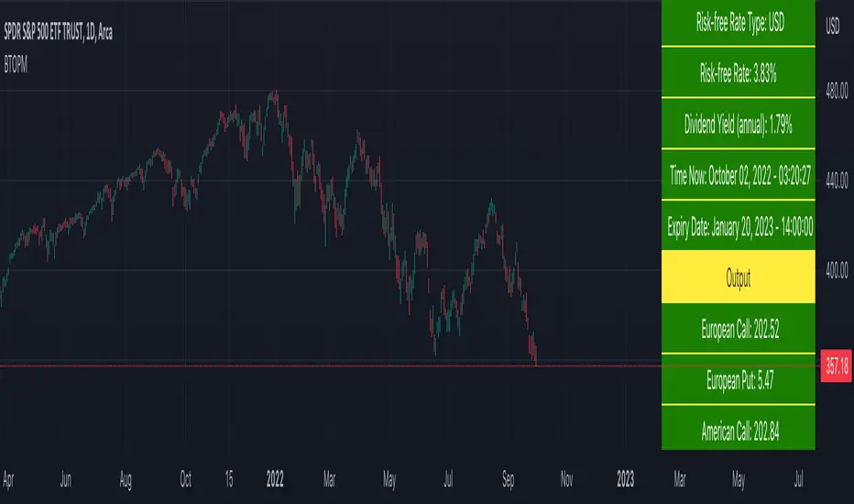Image resolution: width=854 pixels, height=504 pixels.
Task: Click the 2023 label on time axis
Action: (625, 477)
